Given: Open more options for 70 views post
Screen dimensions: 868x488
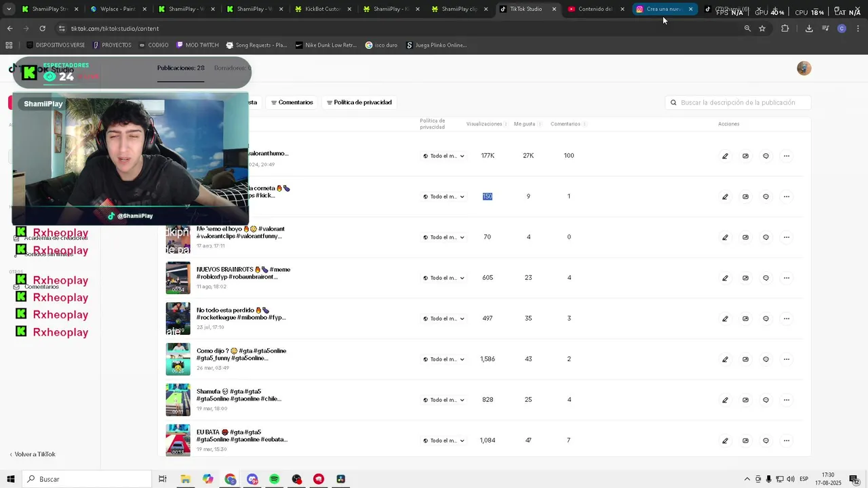Looking at the screenshot, I should pyautogui.click(x=787, y=237).
